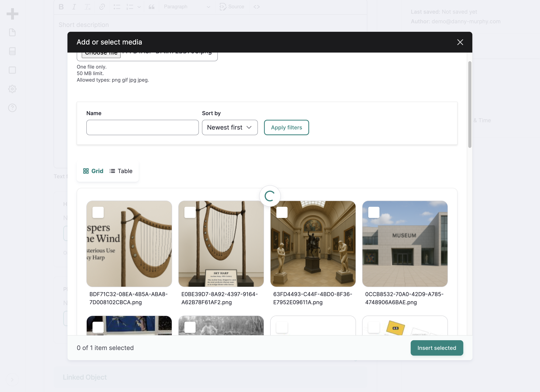Click the Choose file button

point(101,54)
